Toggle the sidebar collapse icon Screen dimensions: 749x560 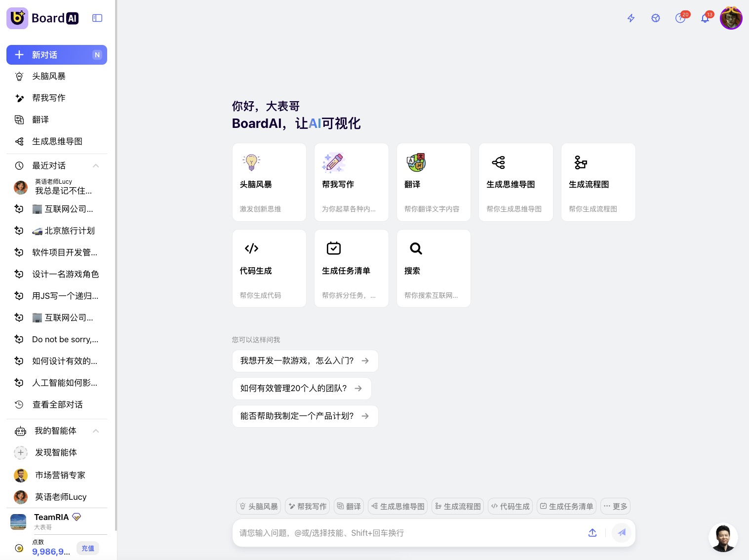click(97, 18)
